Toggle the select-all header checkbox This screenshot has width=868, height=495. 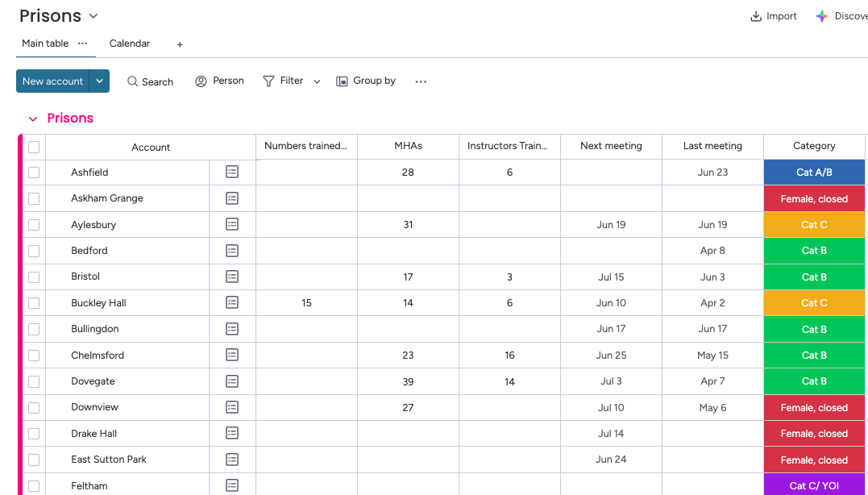pyautogui.click(x=34, y=147)
